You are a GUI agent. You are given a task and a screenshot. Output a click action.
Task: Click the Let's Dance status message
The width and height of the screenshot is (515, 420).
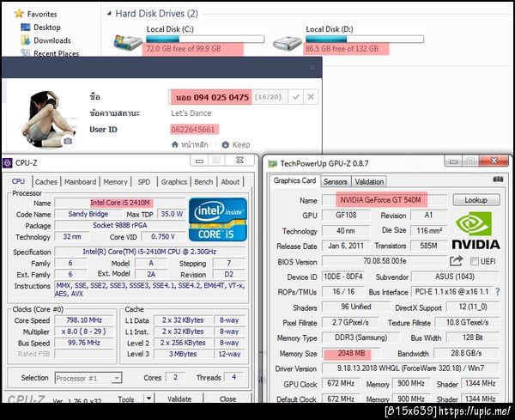point(191,113)
